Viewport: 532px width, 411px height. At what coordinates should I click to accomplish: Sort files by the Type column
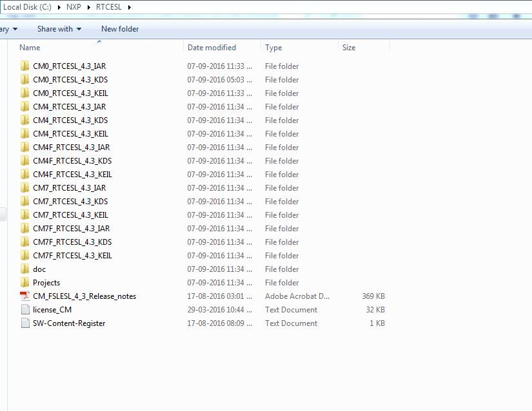tap(273, 48)
